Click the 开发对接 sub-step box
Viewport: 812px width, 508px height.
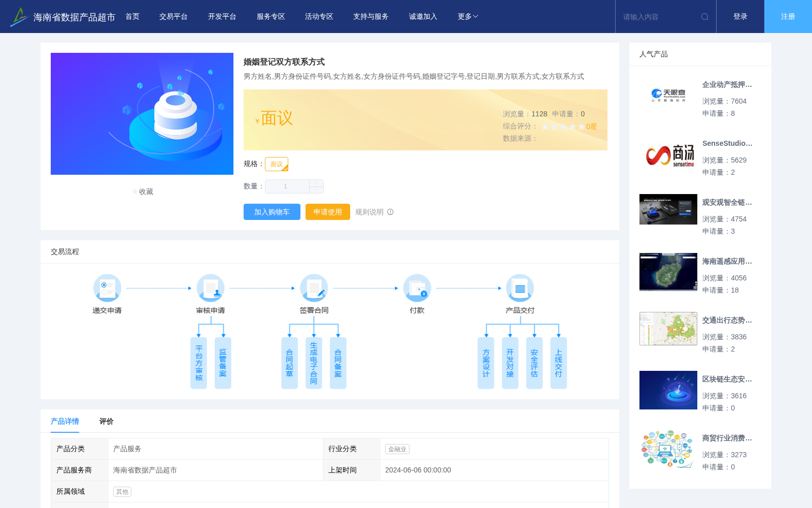pos(510,363)
